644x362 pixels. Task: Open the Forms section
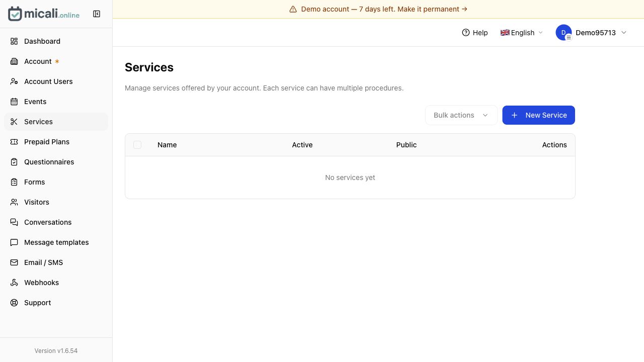[56, 182]
